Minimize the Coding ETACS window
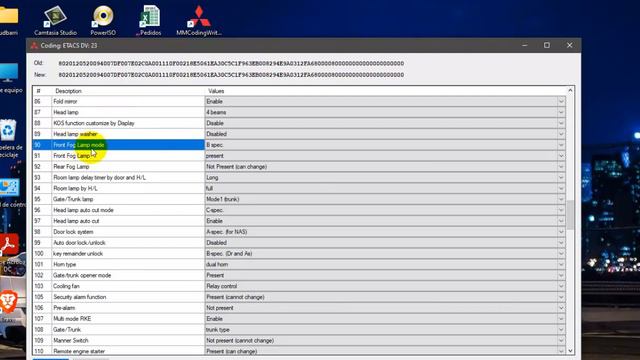The width and height of the screenshot is (640, 360). click(x=525, y=45)
